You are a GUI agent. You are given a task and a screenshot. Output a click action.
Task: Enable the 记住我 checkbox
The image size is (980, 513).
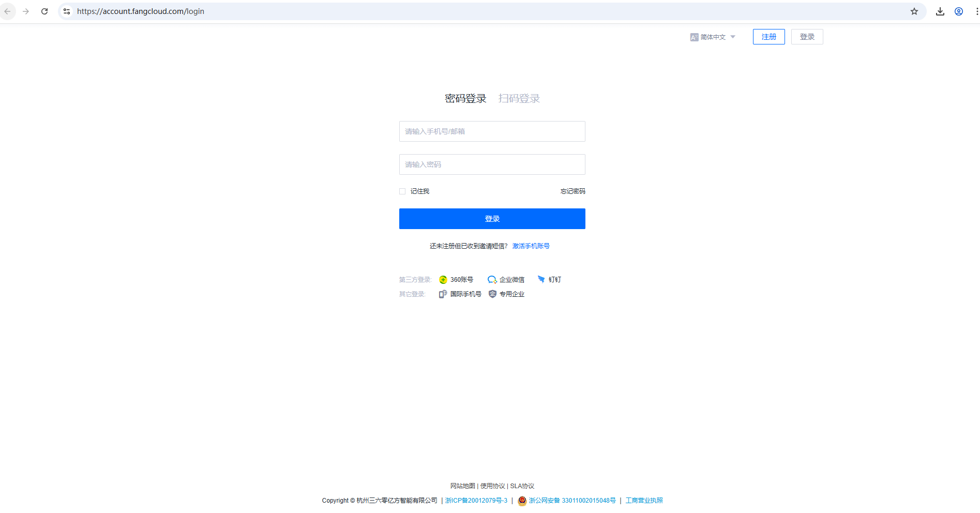point(402,191)
